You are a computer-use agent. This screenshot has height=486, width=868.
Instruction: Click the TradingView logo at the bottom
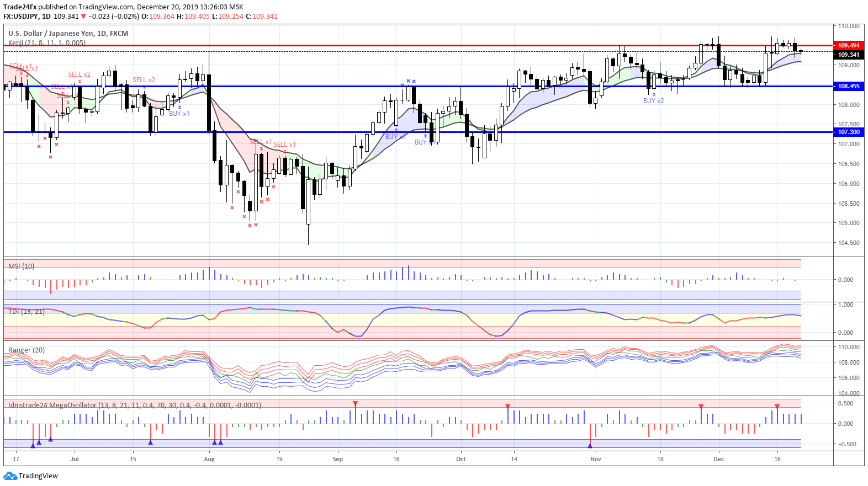click(x=30, y=476)
